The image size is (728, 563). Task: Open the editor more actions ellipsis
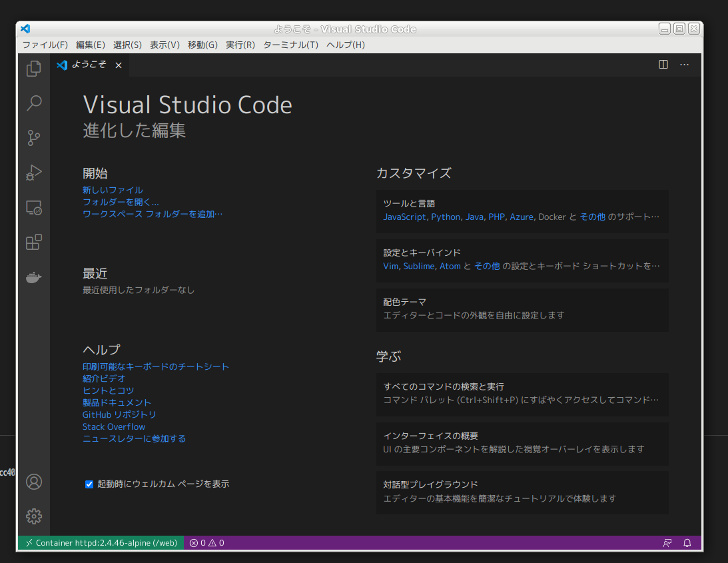coord(684,65)
